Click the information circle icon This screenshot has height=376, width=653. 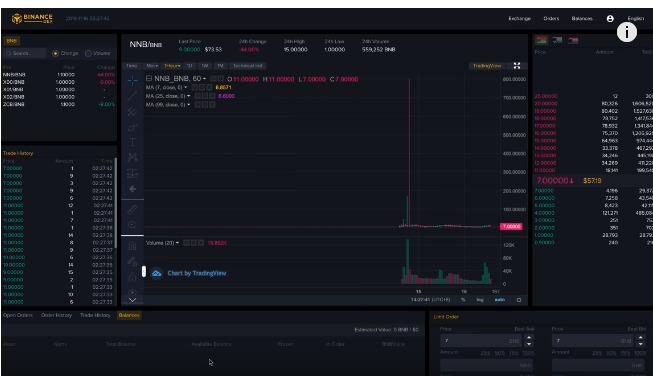(x=627, y=32)
